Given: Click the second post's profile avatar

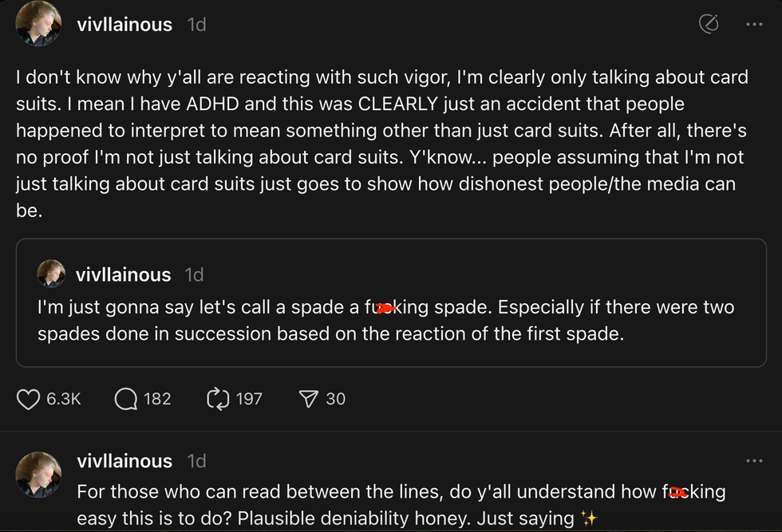Looking at the screenshot, I should (x=38, y=475).
